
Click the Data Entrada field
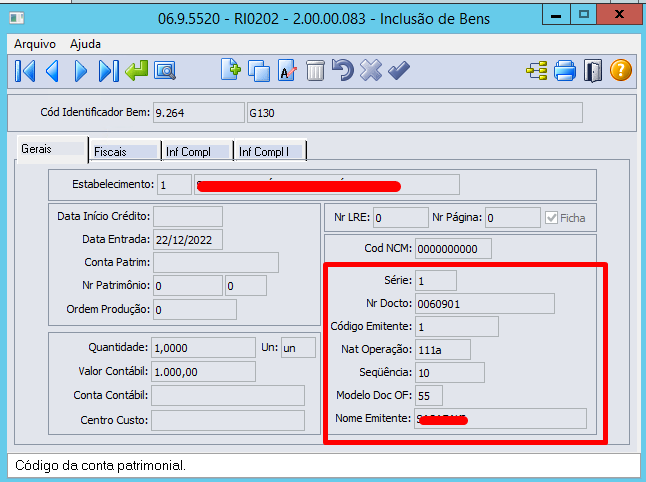(188, 240)
